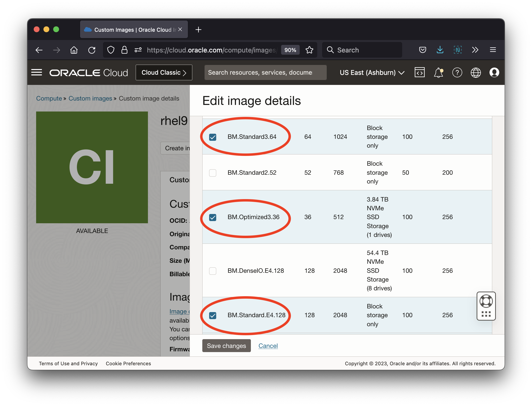This screenshot has height=406, width=532.
Task: Open the support lifebuoy widget
Action: coord(486,302)
